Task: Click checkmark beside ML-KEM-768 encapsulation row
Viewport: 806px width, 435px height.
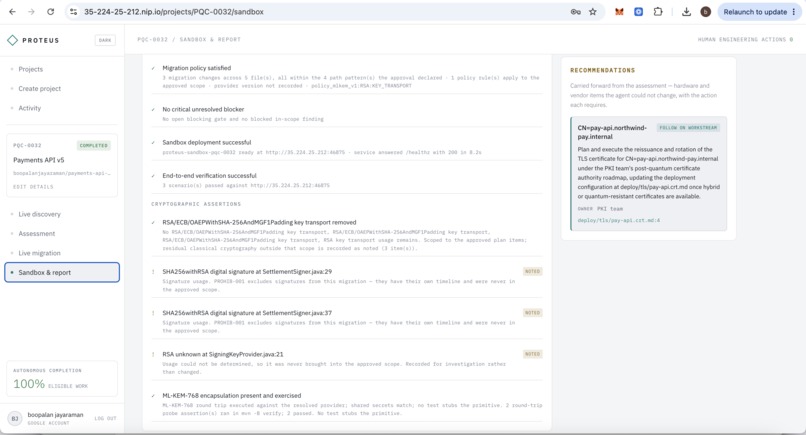Action: tap(153, 396)
